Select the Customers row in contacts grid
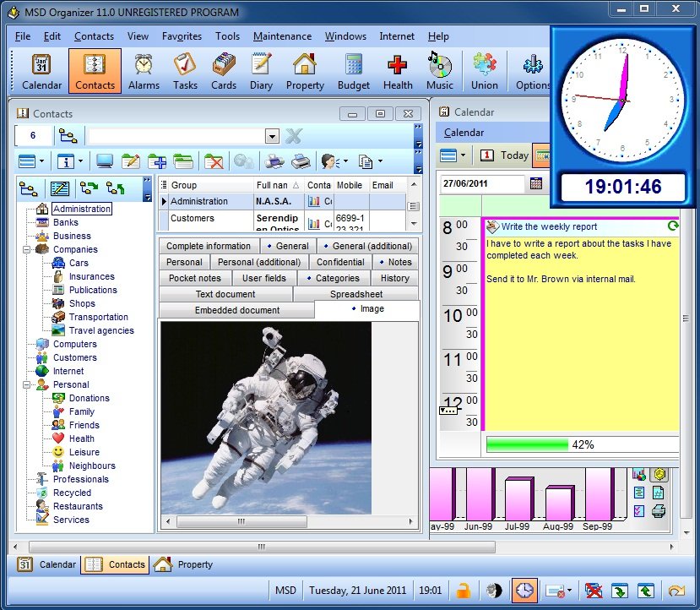The height and width of the screenshot is (610, 700). pyautogui.click(x=284, y=221)
